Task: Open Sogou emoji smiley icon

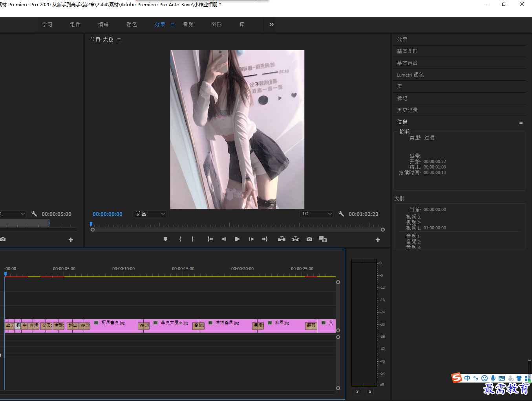Action: click(x=484, y=378)
